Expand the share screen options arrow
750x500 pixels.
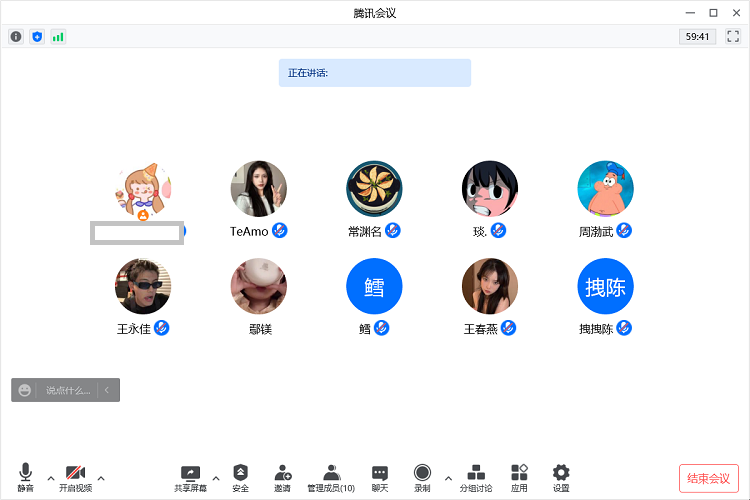[216, 478]
